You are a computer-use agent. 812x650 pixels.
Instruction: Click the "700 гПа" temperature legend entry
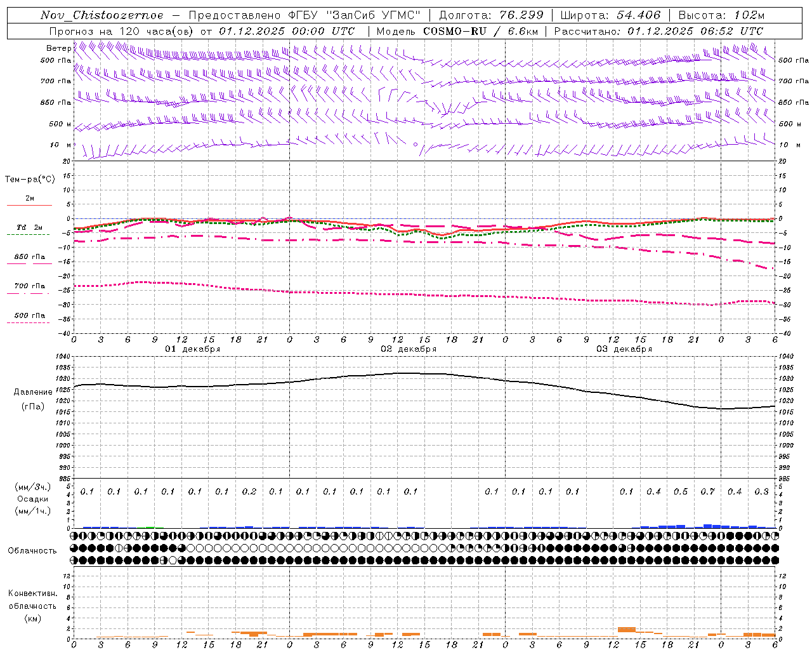pos(30,286)
